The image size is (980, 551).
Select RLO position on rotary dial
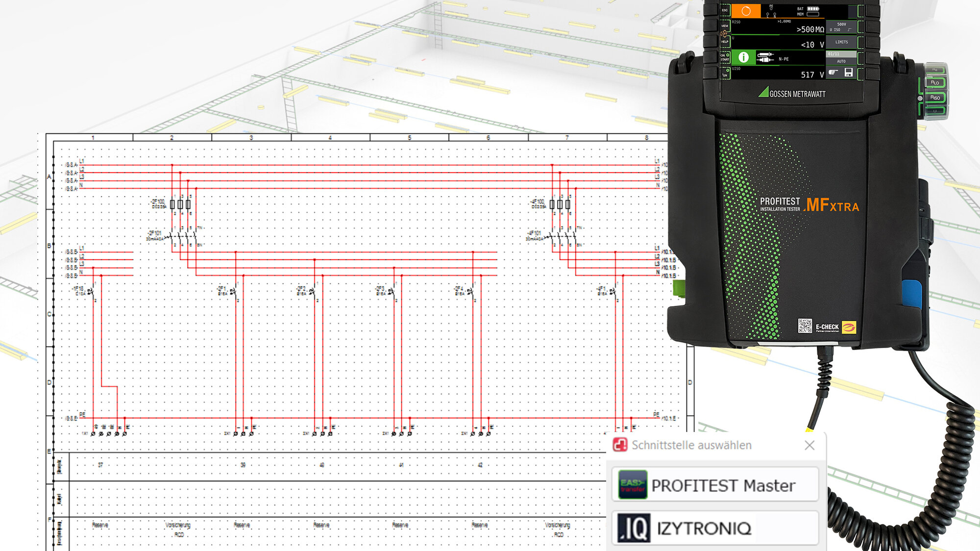(935, 82)
